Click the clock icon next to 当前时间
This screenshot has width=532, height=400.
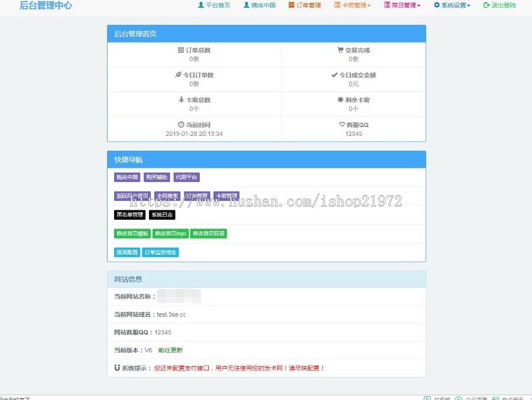tap(181, 125)
